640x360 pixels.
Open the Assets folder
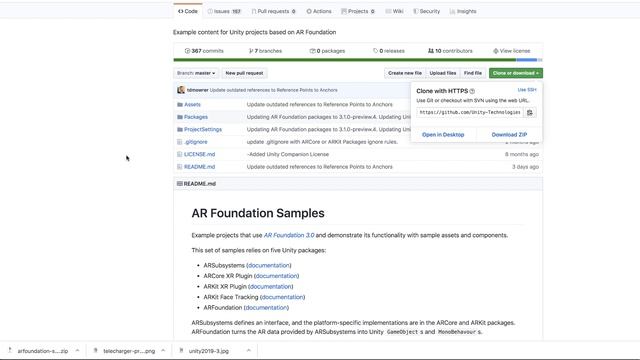tap(192, 104)
